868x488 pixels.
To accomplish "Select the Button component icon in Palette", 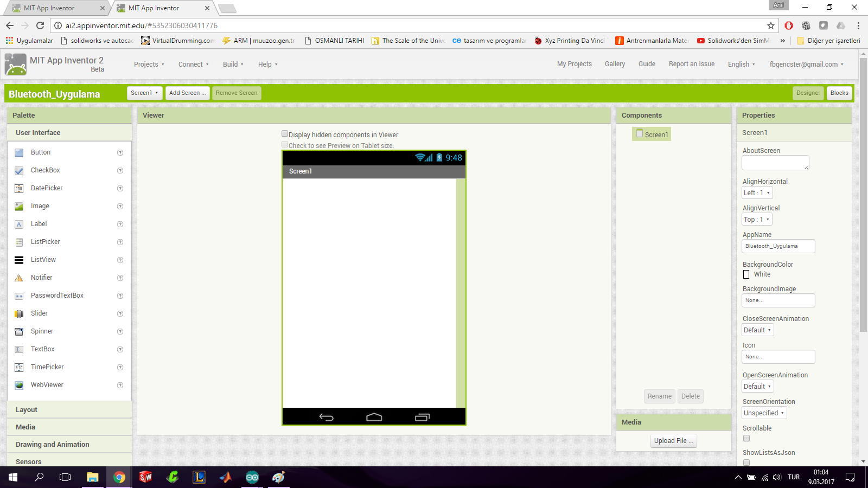I will [x=19, y=153].
